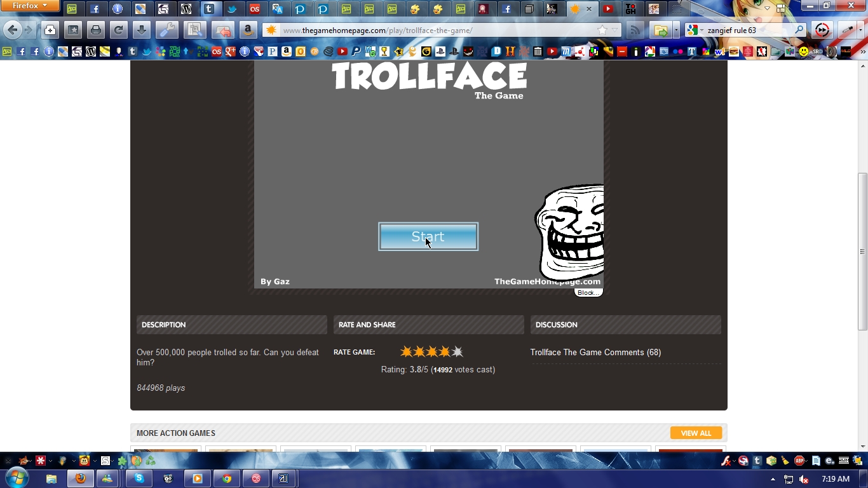The image size is (868, 488).
Task: Switch to the YouTube tab
Action: 608,9
